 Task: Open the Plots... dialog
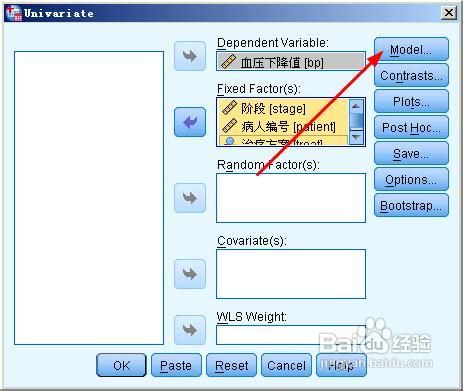pyautogui.click(x=411, y=102)
